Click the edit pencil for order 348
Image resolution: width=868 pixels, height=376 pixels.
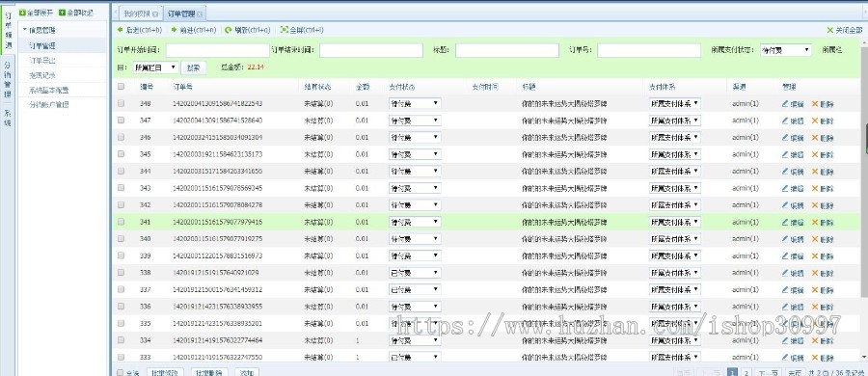784,103
